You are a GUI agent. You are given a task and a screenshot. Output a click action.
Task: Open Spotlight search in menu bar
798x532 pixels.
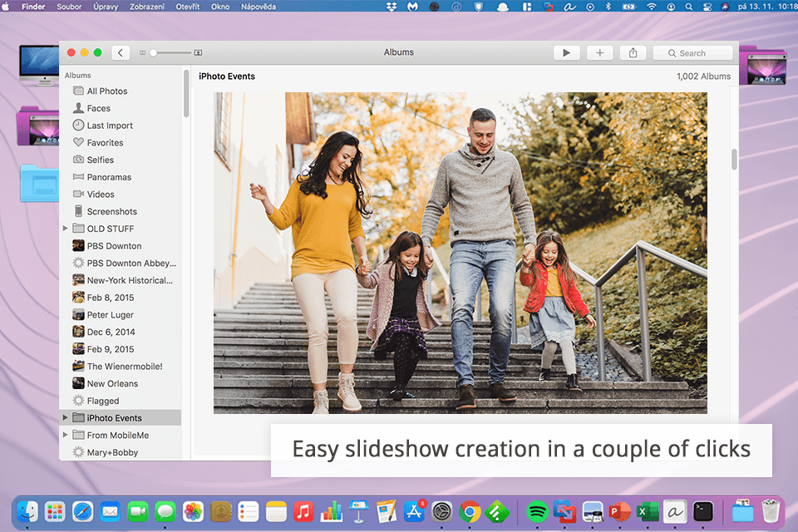[x=688, y=7]
